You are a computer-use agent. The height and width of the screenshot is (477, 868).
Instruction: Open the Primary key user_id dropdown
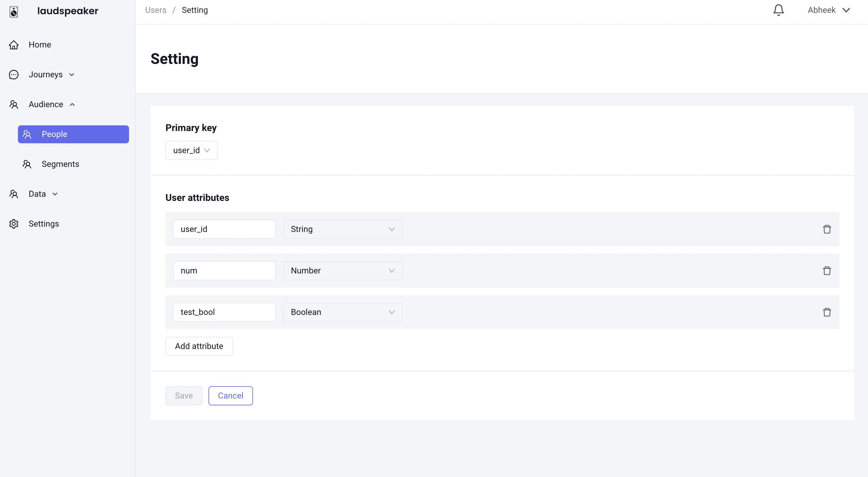point(191,150)
